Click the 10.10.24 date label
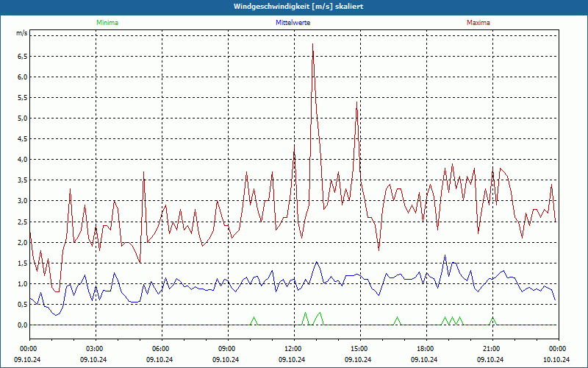 (556, 359)
